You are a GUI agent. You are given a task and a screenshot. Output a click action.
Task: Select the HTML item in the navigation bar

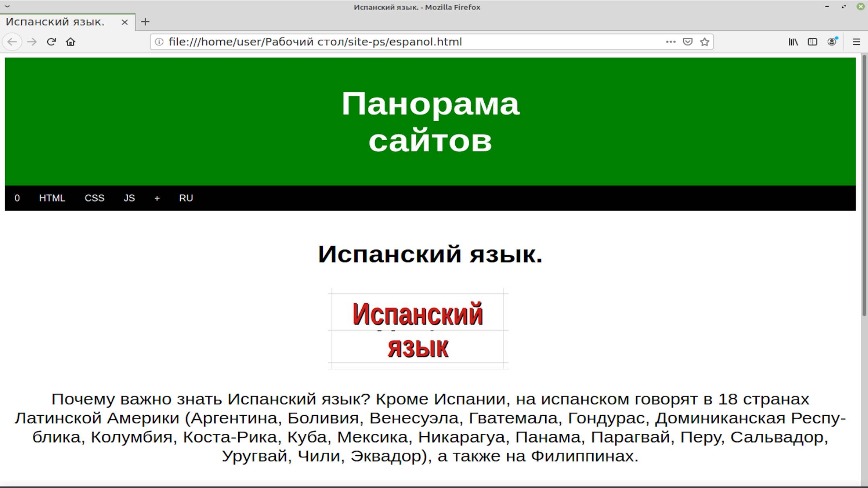coord(52,198)
